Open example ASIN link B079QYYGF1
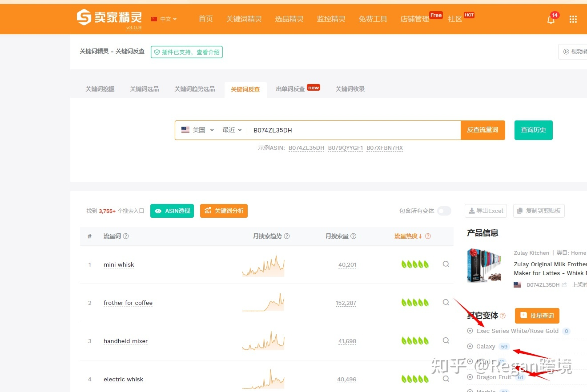This screenshot has width=587, height=392. click(346, 148)
